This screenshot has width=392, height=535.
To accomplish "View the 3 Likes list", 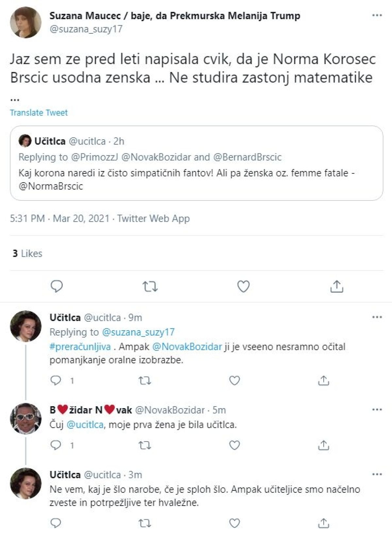I will point(27,253).
